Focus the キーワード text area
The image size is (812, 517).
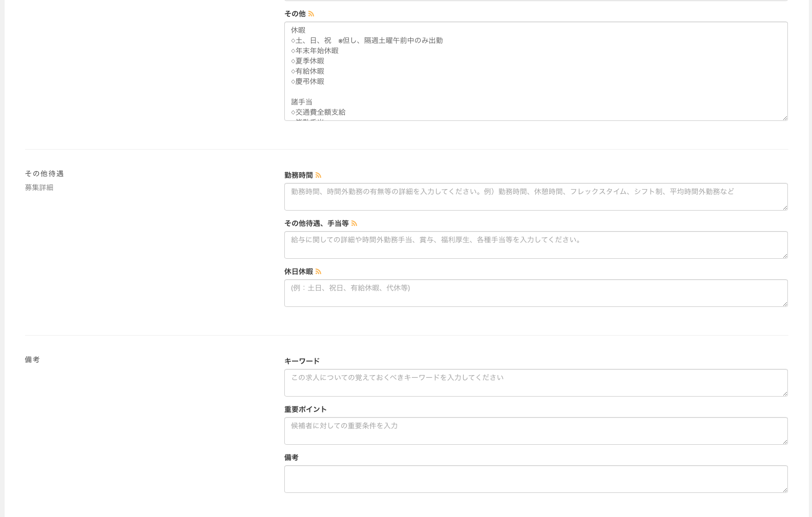[535, 383]
